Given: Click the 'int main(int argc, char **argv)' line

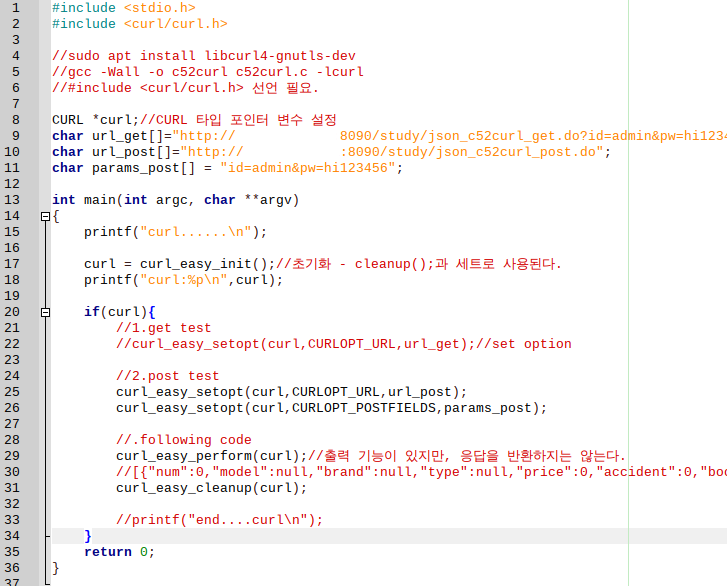Looking at the screenshot, I should coord(176,200).
